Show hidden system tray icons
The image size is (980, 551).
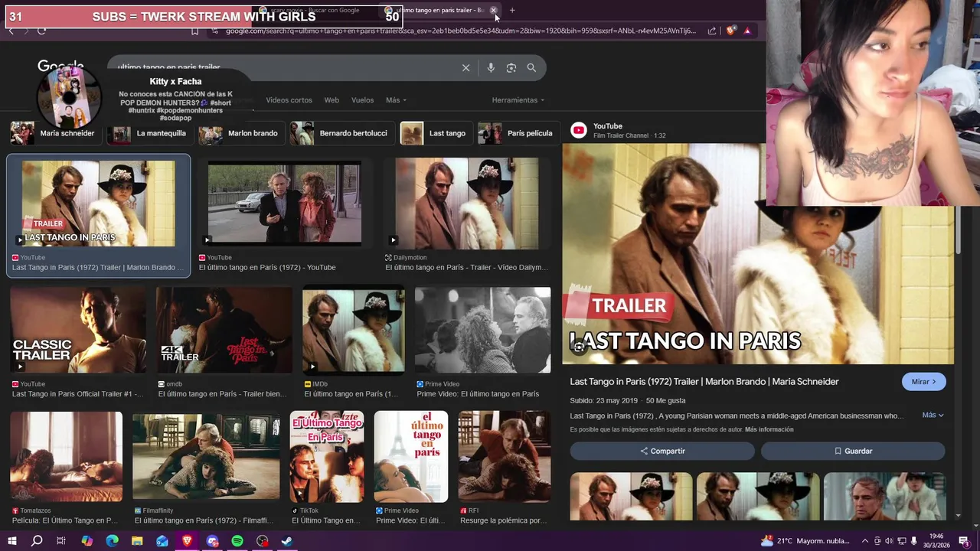(x=865, y=541)
